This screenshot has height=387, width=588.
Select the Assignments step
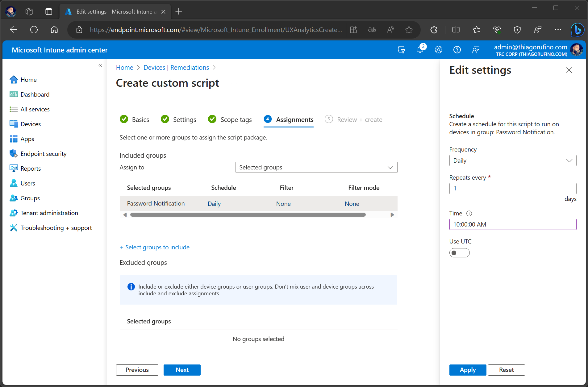click(289, 119)
